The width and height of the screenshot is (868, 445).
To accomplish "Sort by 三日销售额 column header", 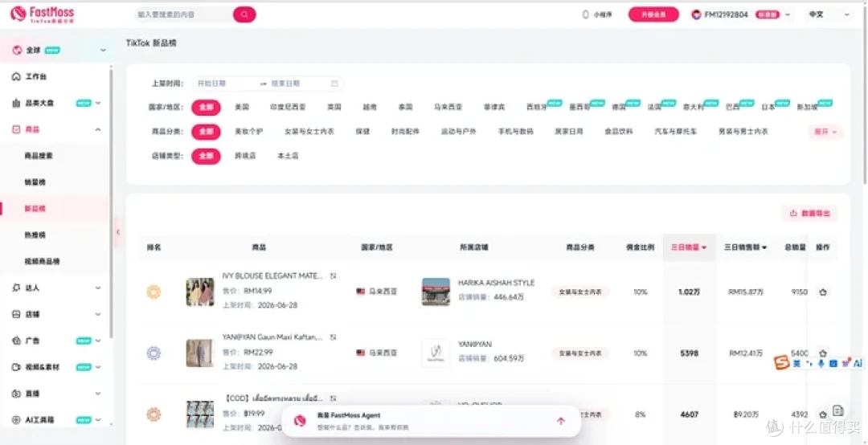I will (x=746, y=247).
